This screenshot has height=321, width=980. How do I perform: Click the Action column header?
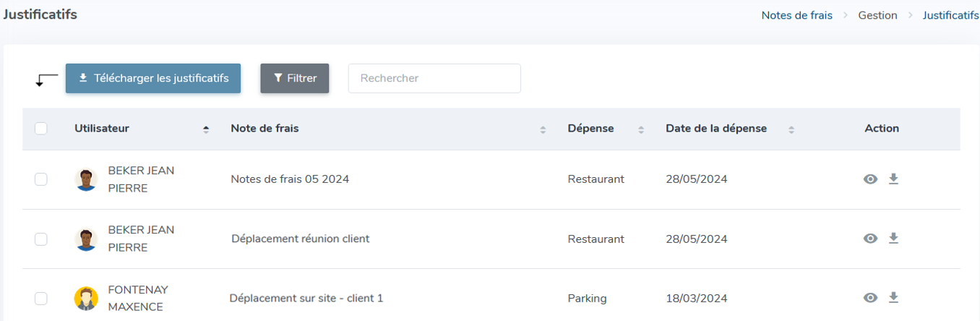click(x=882, y=128)
